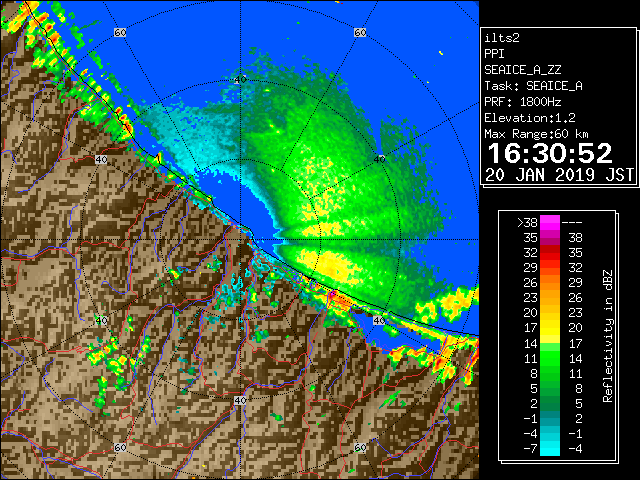Click the large timestamp "16:30:52"
This screenshot has height=480, width=640.
(550, 153)
